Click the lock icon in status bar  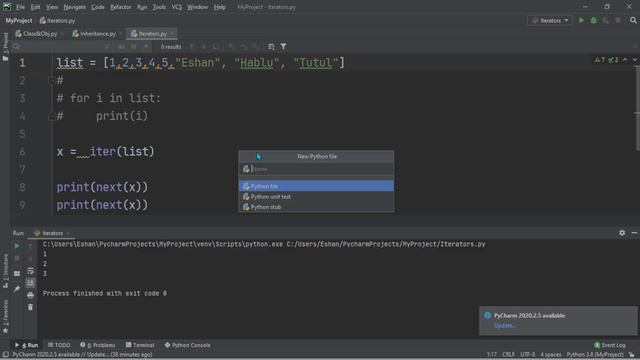click(x=632, y=355)
